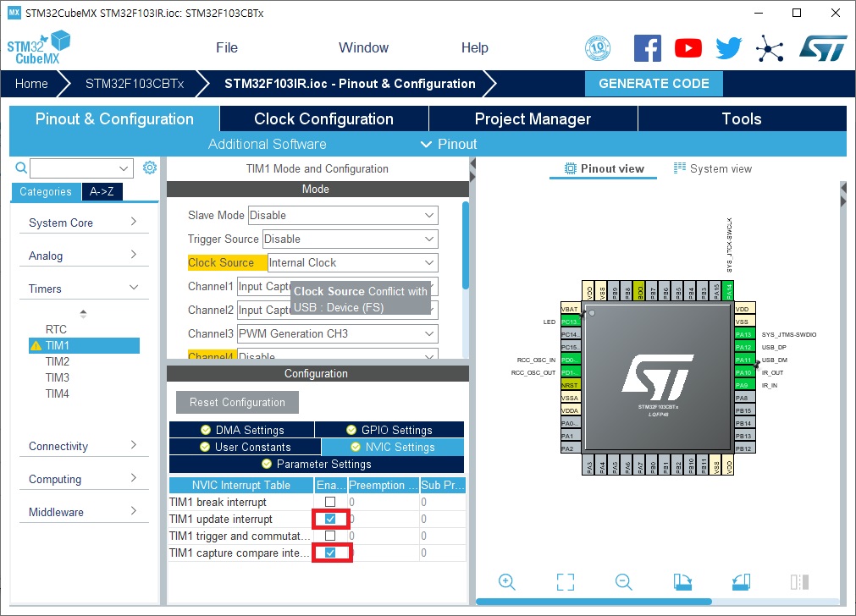Switch to the Tools tab
This screenshot has height=616, width=856.
click(742, 119)
